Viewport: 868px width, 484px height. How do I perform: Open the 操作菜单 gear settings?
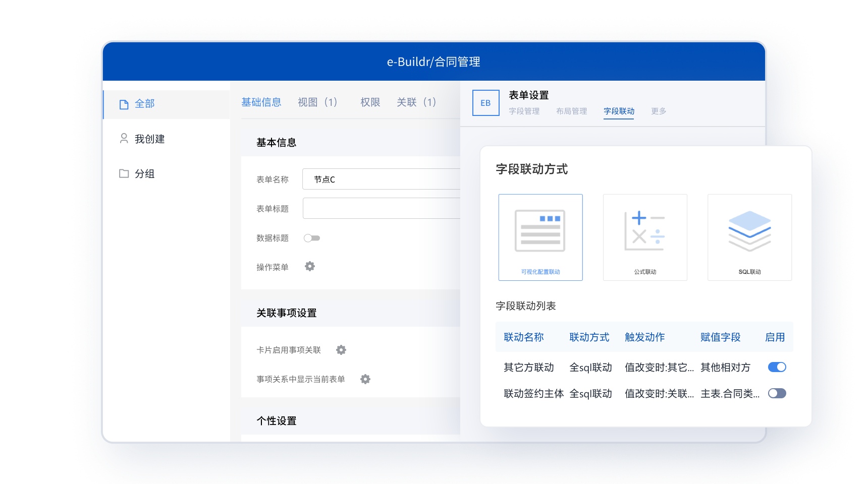310,266
